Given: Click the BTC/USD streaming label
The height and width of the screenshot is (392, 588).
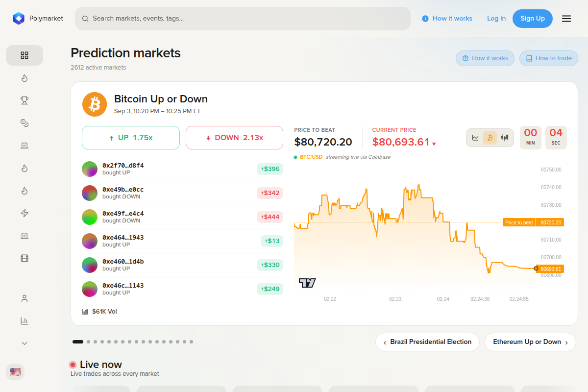Looking at the screenshot, I should tap(311, 157).
